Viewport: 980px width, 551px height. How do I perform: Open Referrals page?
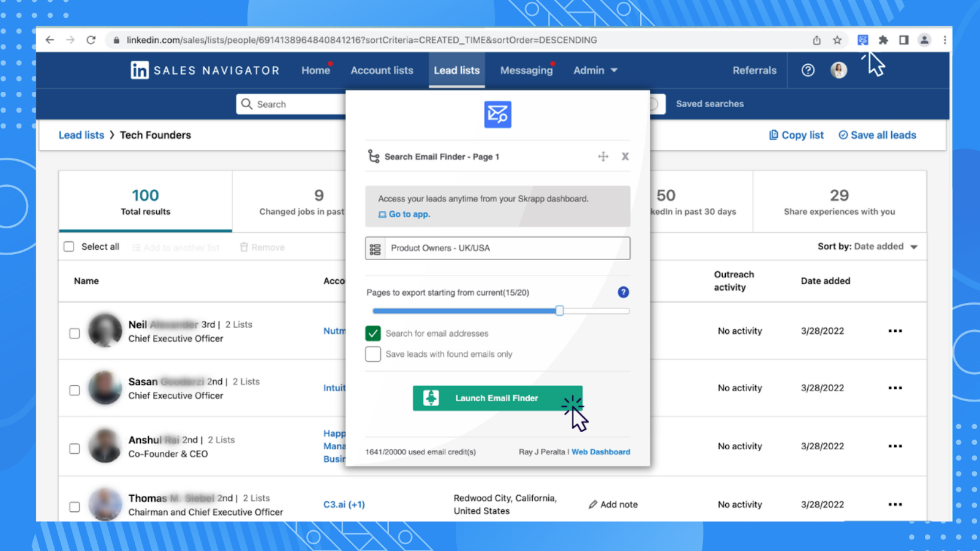tap(755, 70)
